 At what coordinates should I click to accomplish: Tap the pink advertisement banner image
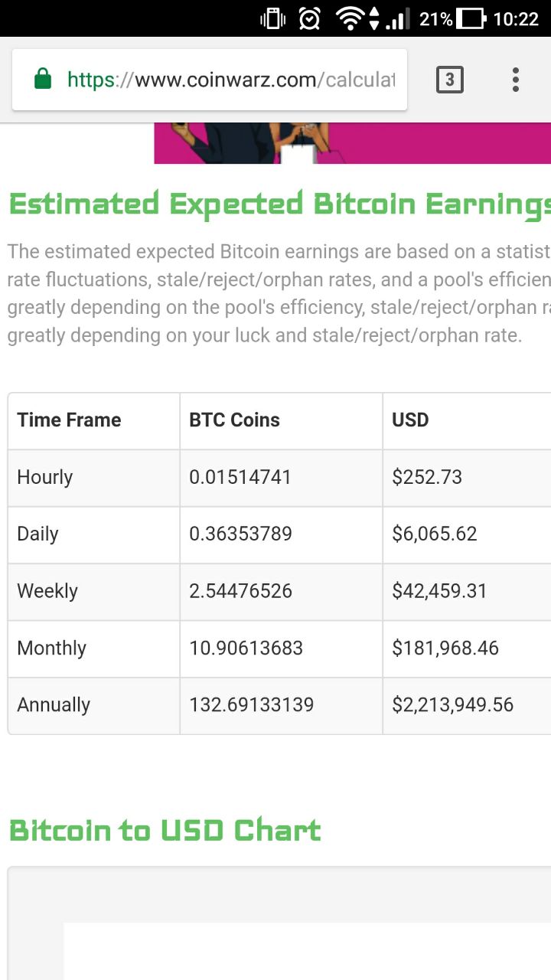pos(352,143)
